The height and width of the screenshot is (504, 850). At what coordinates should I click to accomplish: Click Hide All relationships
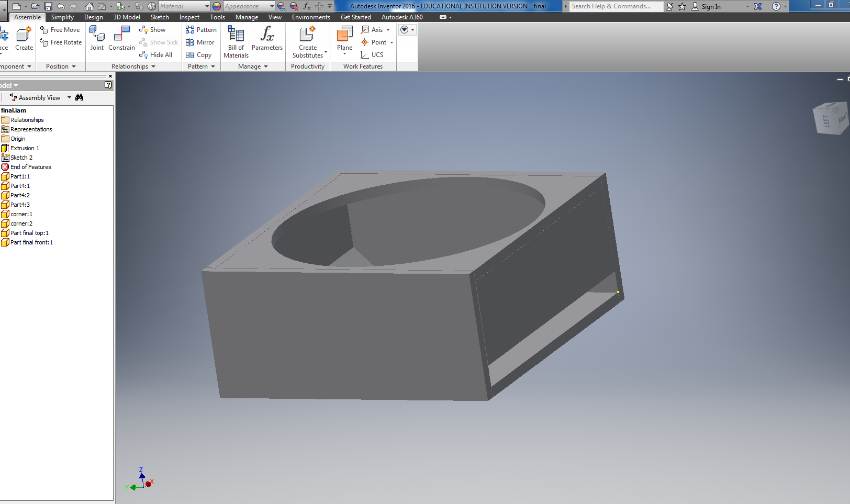[155, 55]
